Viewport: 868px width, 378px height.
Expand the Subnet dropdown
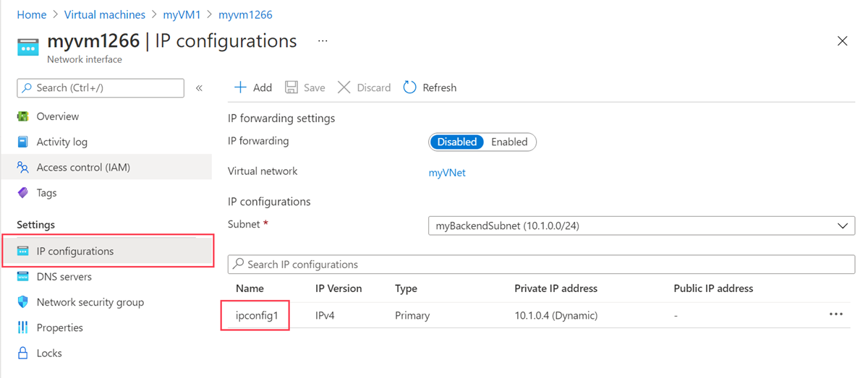click(642, 225)
